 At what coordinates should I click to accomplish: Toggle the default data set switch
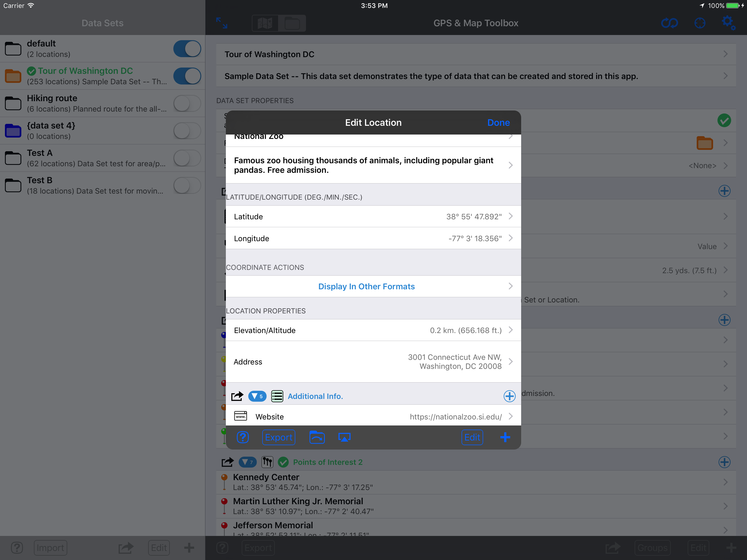tap(187, 49)
